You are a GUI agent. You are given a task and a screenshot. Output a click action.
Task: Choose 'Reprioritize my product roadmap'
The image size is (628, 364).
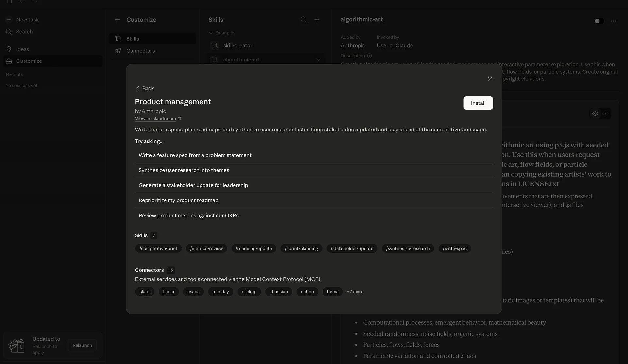click(x=314, y=200)
